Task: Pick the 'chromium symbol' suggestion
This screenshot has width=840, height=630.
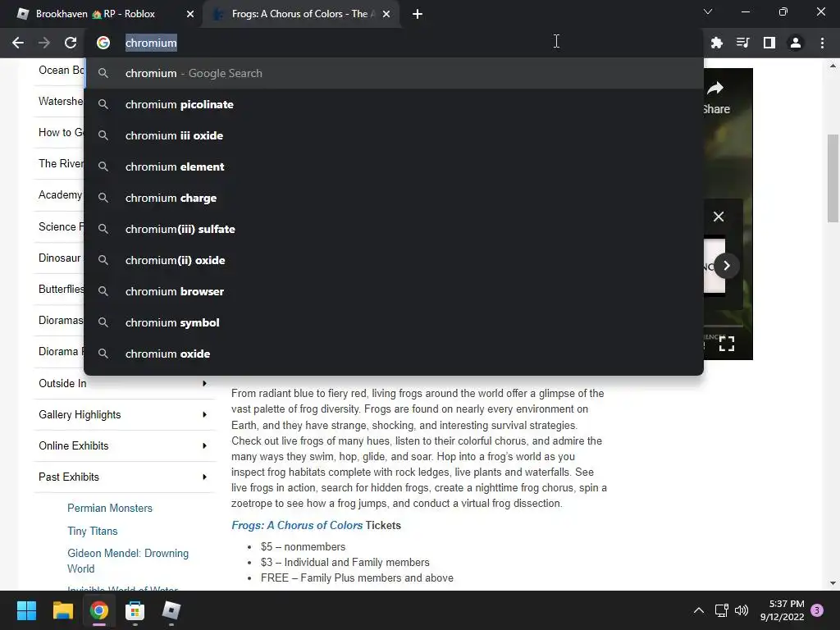Action: tap(394, 322)
